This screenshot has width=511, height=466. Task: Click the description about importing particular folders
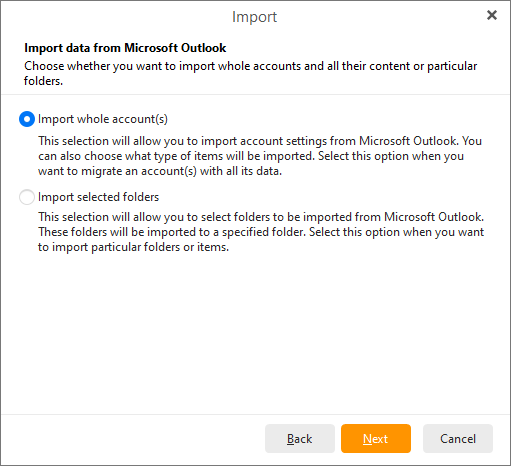261,232
